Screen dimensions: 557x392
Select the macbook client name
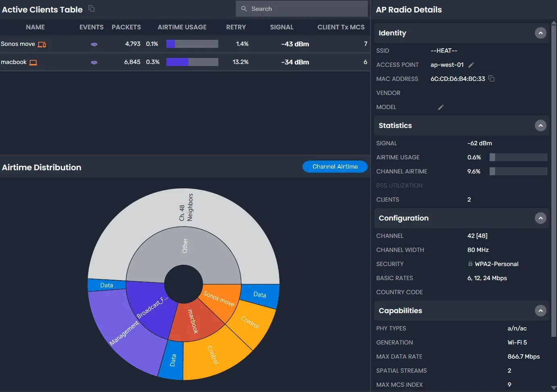pyautogui.click(x=13, y=62)
